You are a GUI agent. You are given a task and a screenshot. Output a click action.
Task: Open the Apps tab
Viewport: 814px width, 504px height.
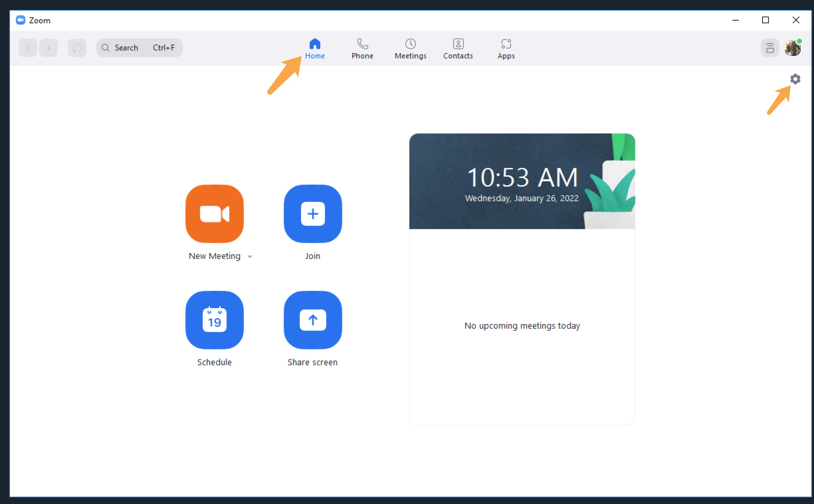click(x=506, y=49)
